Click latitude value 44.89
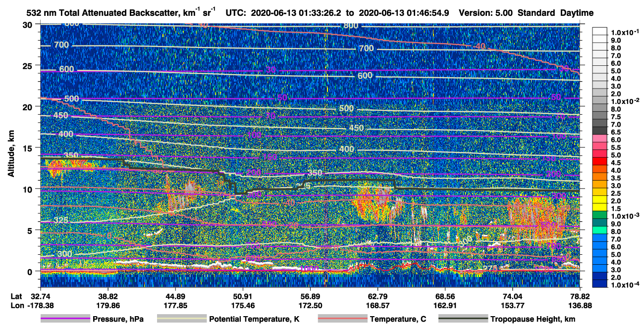 click(175, 296)
